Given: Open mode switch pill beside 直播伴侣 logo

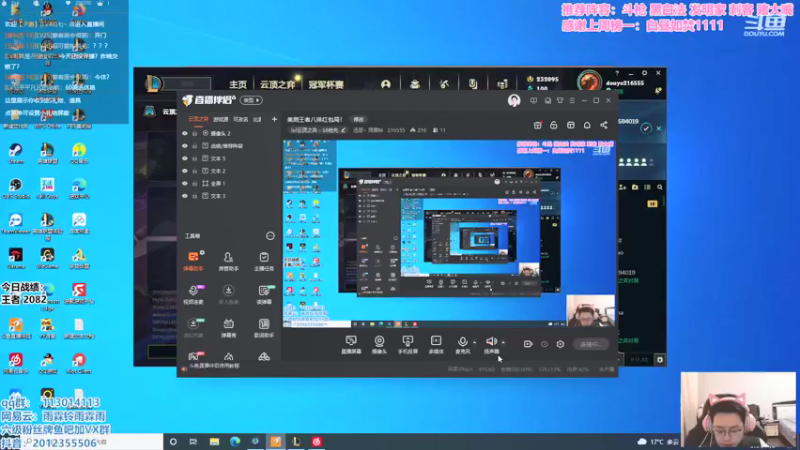Looking at the screenshot, I should 251,100.
